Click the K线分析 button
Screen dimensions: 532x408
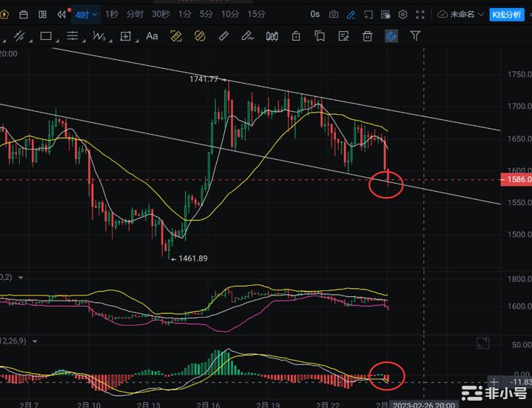point(507,15)
